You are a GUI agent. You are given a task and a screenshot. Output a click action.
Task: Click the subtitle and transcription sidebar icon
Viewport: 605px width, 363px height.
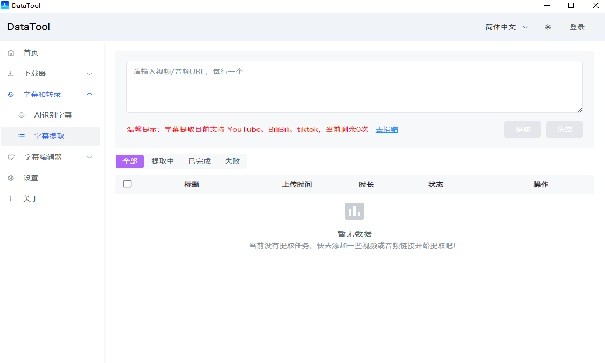tap(11, 94)
